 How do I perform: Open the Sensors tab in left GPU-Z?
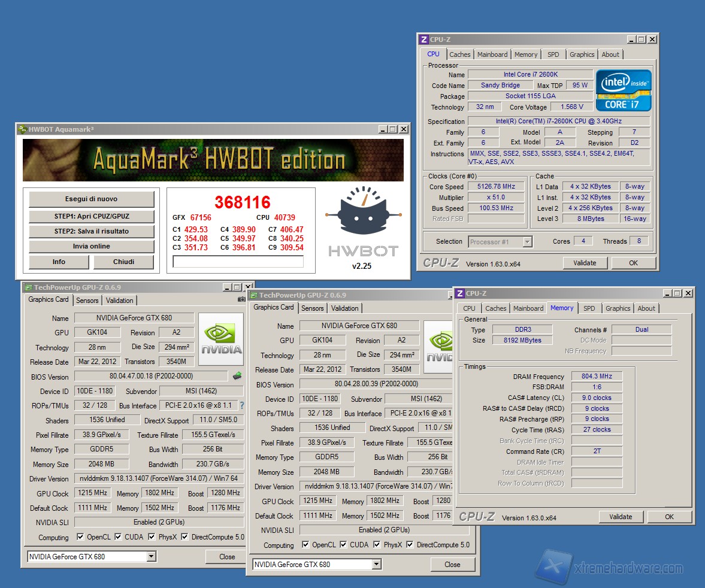point(87,301)
